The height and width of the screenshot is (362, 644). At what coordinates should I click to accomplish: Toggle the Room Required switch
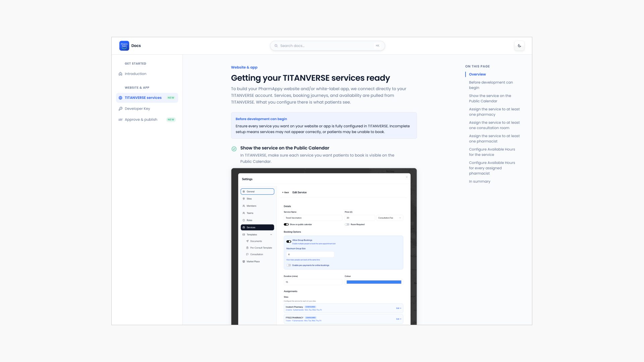tap(347, 225)
